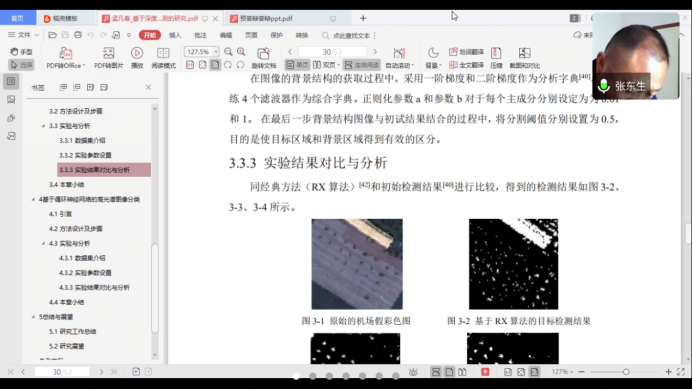Viewport: 693px width, 390px height.
Task: Open the 压缩 compress tool
Action: 496,54
